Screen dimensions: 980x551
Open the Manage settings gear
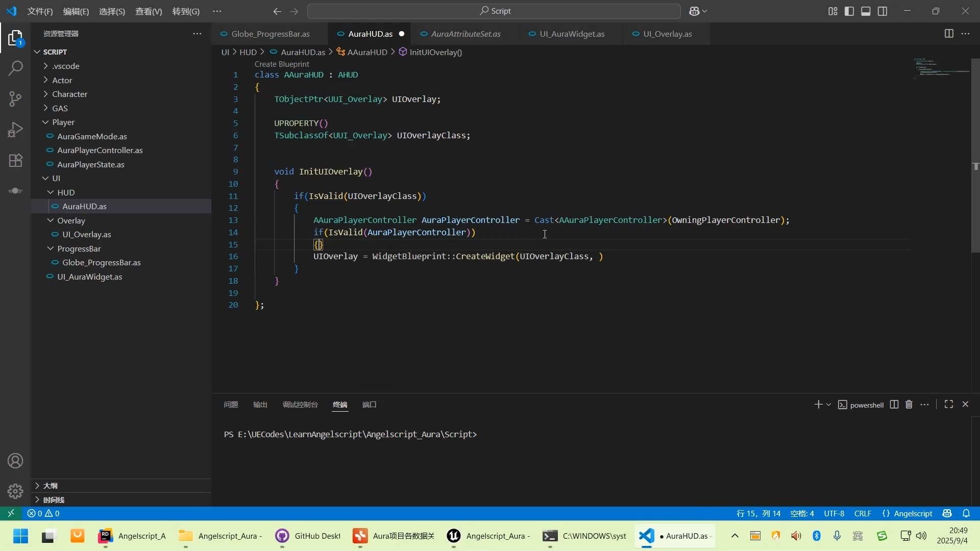(15, 491)
